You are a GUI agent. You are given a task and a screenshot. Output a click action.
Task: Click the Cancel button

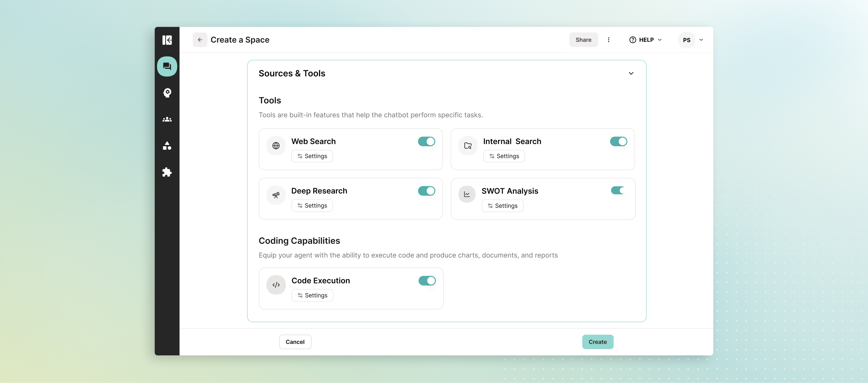pyautogui.click(x=295, y=342)
